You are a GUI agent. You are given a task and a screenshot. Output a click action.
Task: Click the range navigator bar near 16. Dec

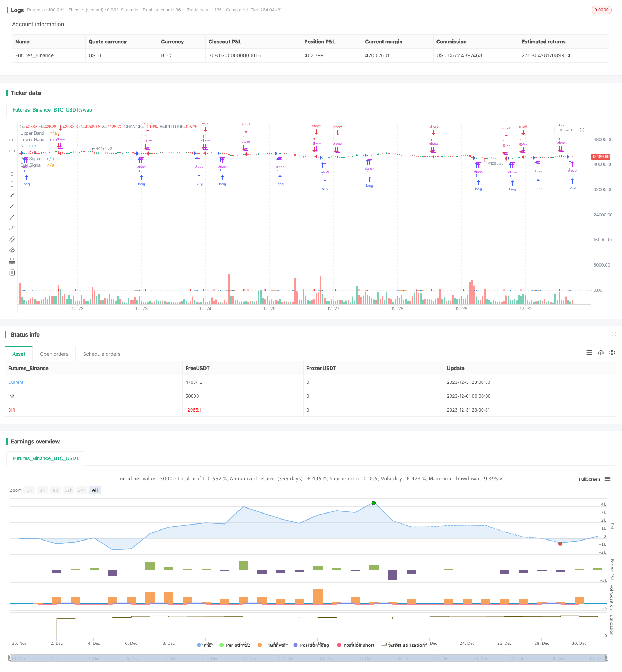pyautogui.click(x=326, y=658)
